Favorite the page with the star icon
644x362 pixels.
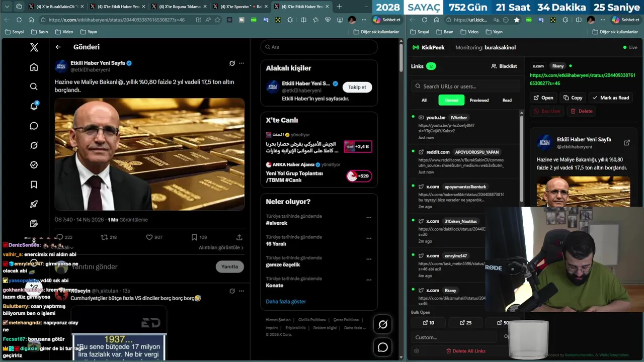point(217,20)
